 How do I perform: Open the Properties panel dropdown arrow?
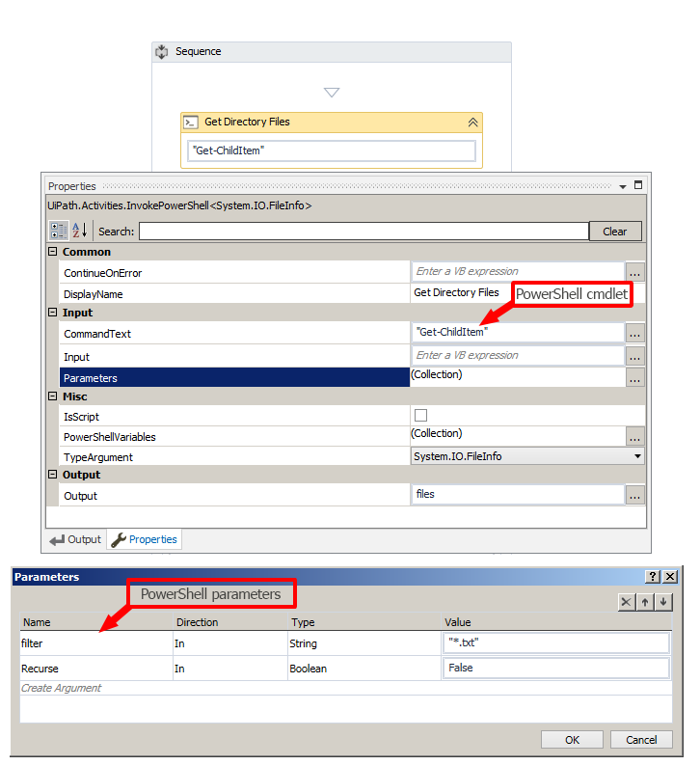pyautogui.click(x=623, y=186)
